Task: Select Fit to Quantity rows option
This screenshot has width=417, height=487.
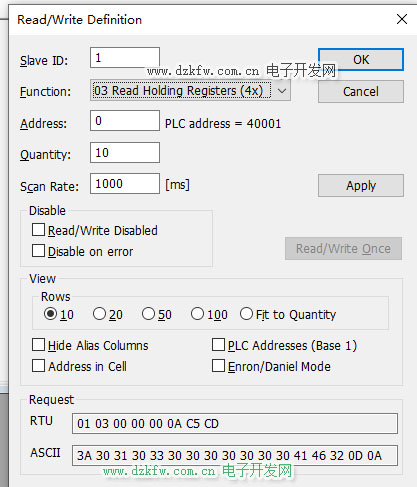Action: [x=246, y=314]
